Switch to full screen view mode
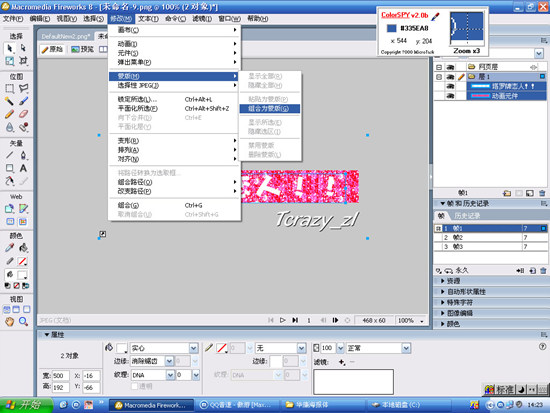 point(26,309)
